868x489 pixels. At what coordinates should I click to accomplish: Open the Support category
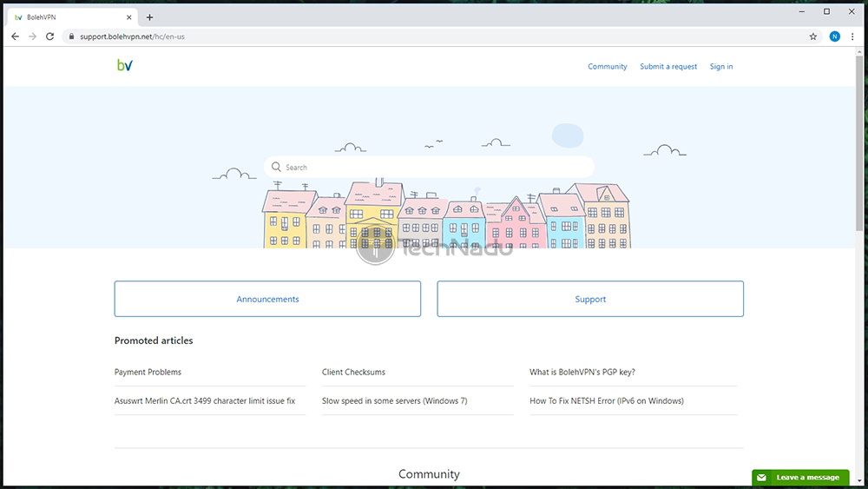590,299
